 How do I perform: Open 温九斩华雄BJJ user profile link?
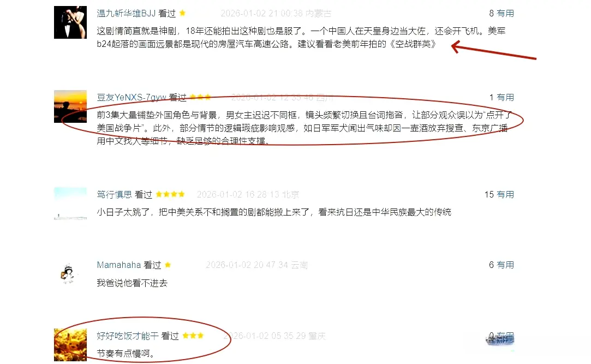click(x=126, y=14)
